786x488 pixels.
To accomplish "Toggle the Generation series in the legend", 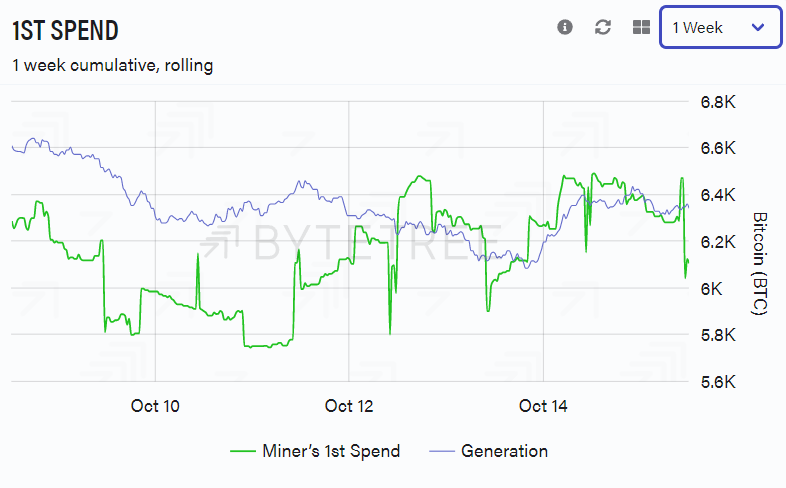I will (504, 451).
